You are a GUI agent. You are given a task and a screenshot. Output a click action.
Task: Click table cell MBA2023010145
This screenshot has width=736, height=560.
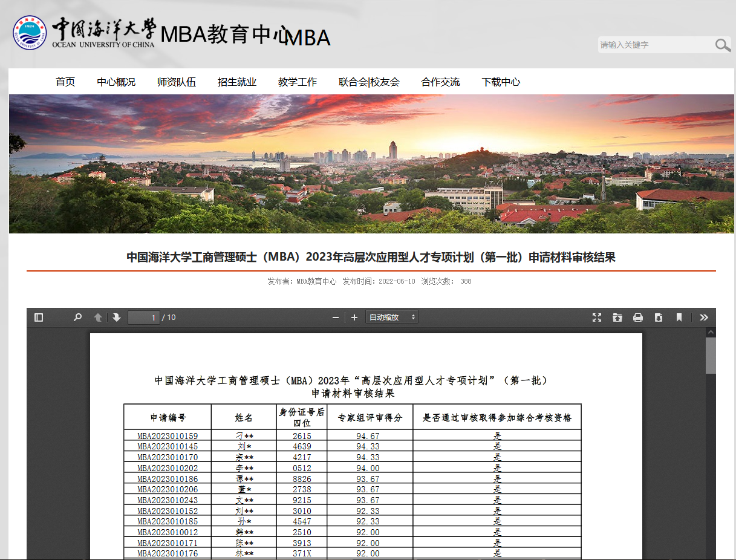pyautogui.click(x=168, y=446)
